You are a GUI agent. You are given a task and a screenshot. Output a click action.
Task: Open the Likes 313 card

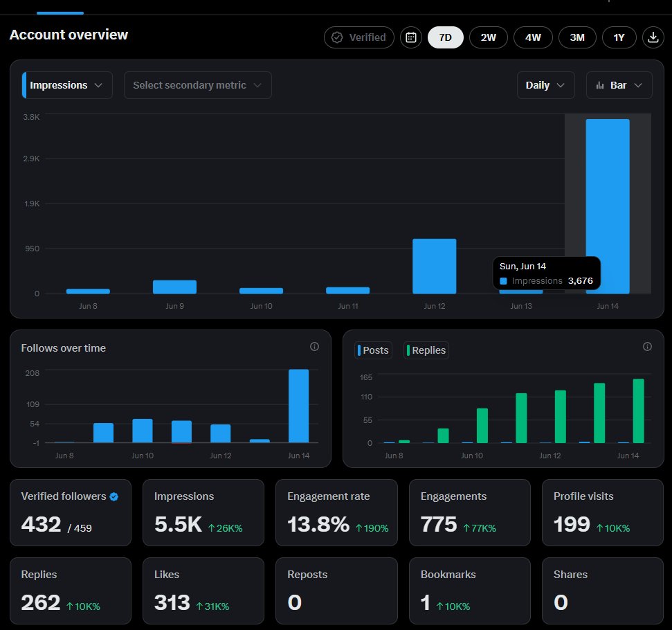click(203, 591)
